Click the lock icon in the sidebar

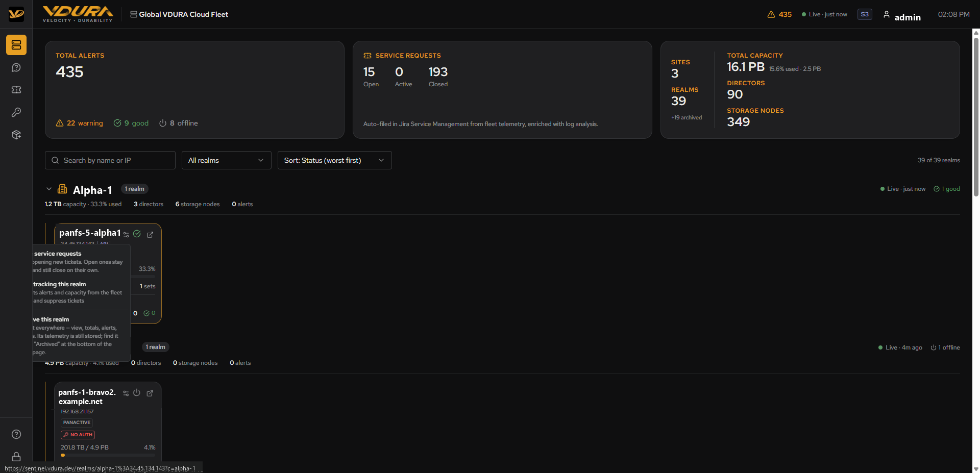click(x=16, y=457)
